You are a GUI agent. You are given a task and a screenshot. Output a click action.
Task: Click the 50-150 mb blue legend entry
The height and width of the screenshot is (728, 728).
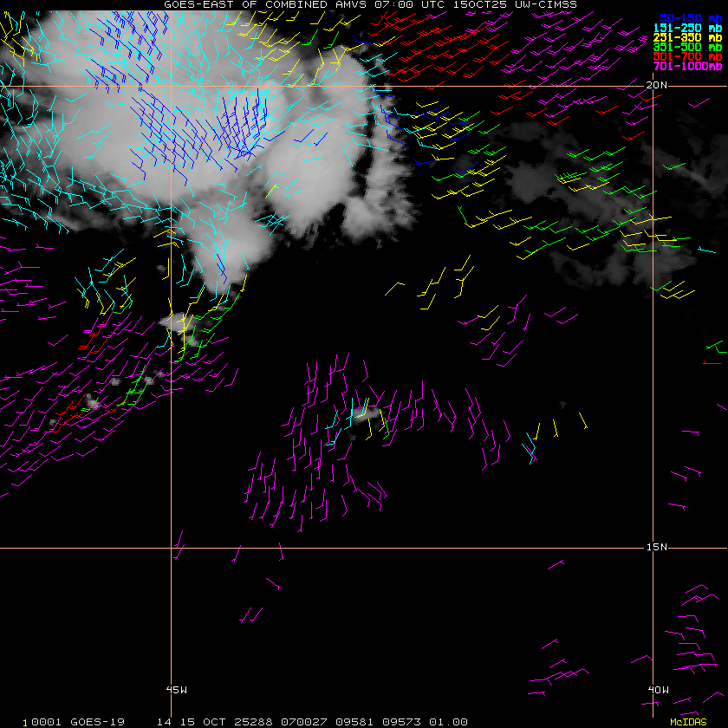(691, 18)
